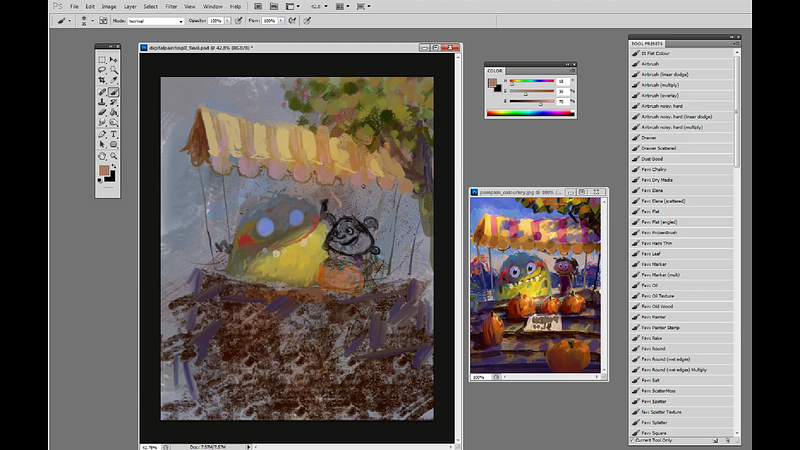Click the Saturation slider in Color panel

tap(532, 91)
